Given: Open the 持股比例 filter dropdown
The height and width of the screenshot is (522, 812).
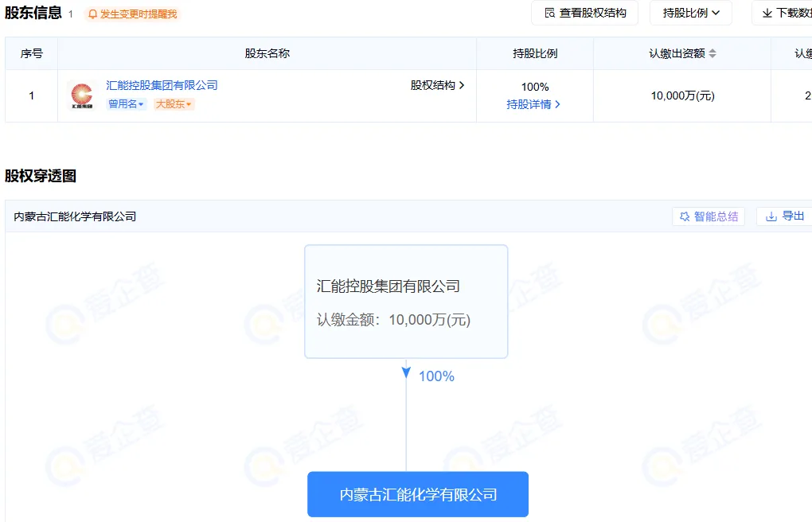Looking at the screenshot, I should point(691,13).
